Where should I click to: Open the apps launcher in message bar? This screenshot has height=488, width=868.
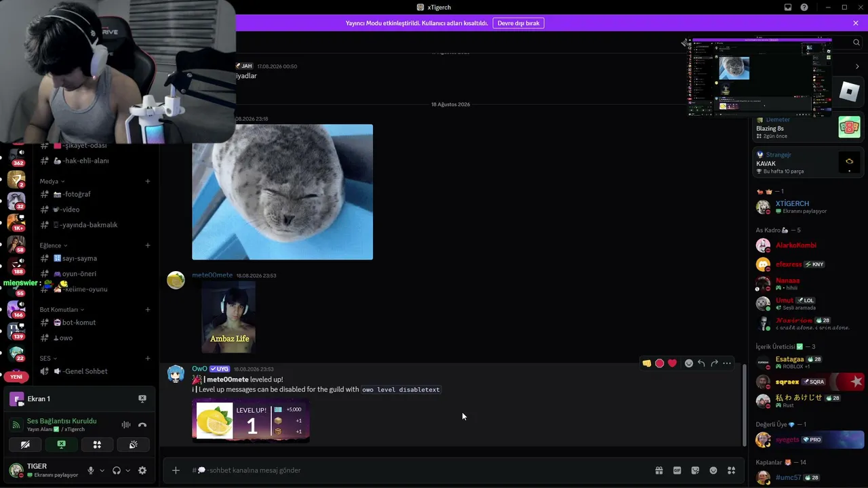(x=731, y=470)
